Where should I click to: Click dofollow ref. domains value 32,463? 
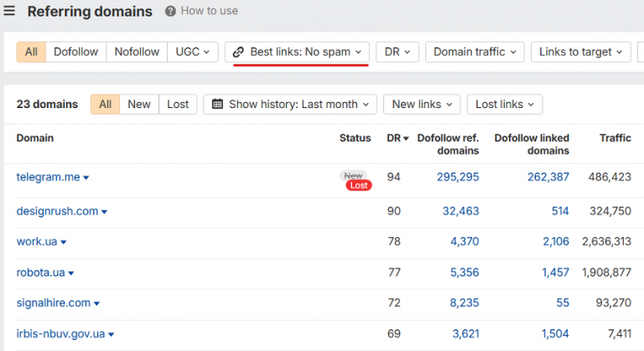[461, 211]
